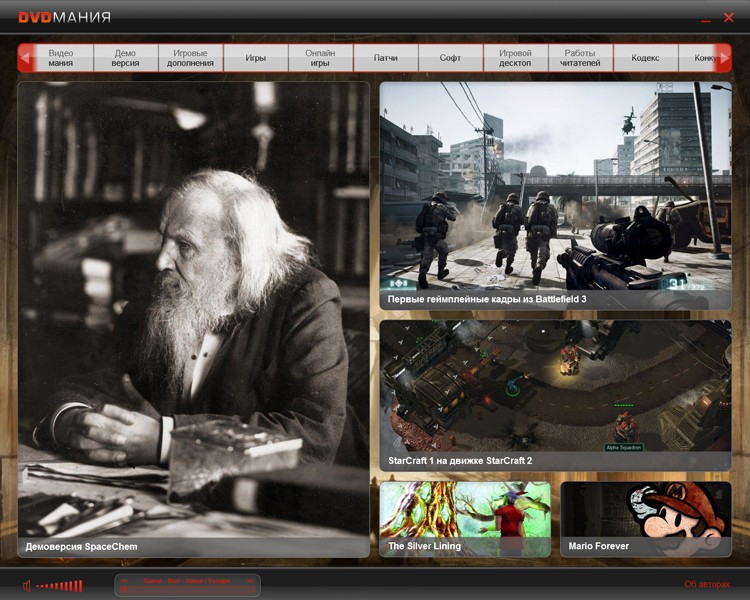Select the Игры menu item
Screen dimensions: 750x600
256,58
